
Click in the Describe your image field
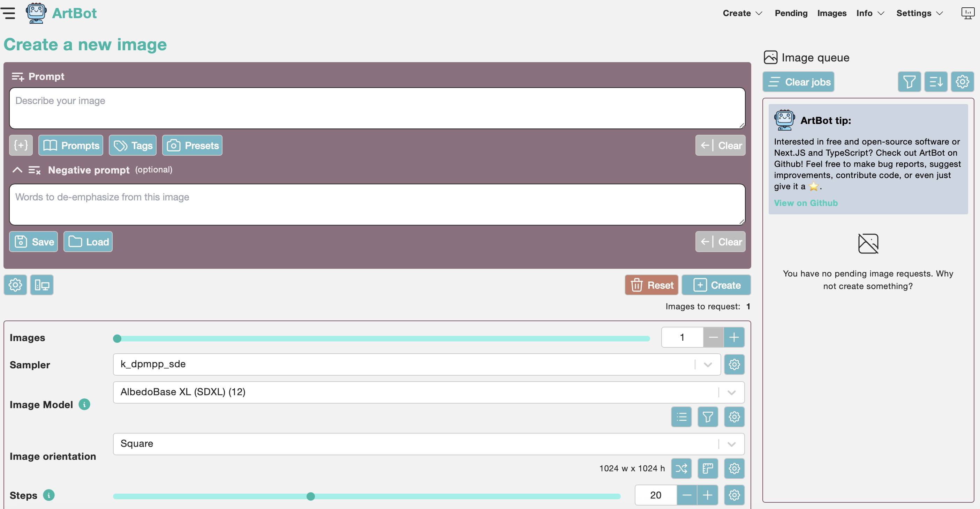coord(377,108)
